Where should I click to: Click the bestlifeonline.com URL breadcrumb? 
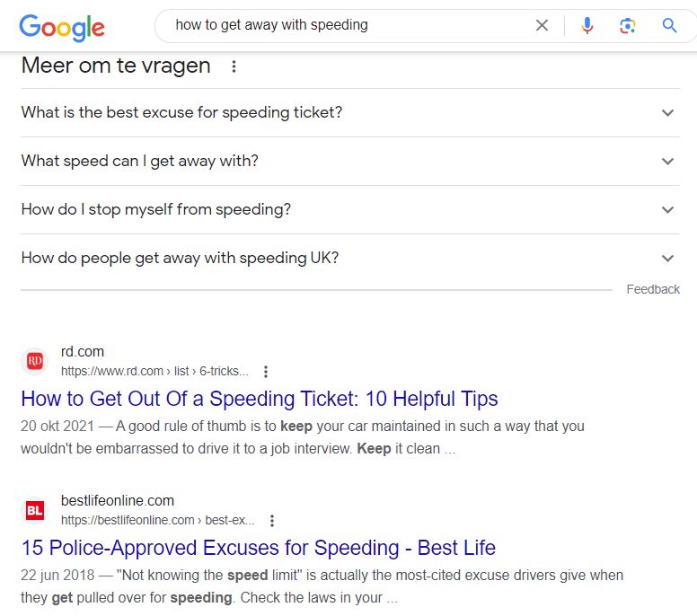click(158, 520)
